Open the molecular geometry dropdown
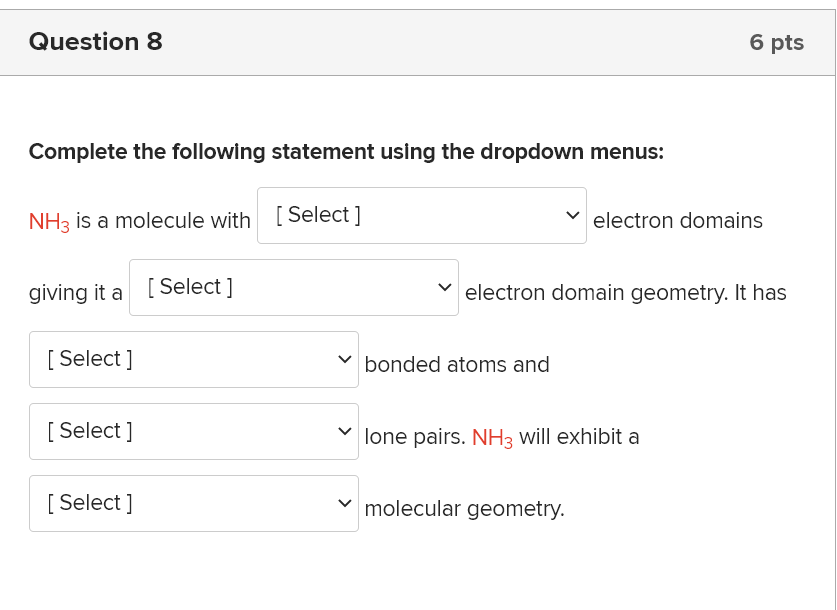Screen dimensions: 837x610 (193, 502)
